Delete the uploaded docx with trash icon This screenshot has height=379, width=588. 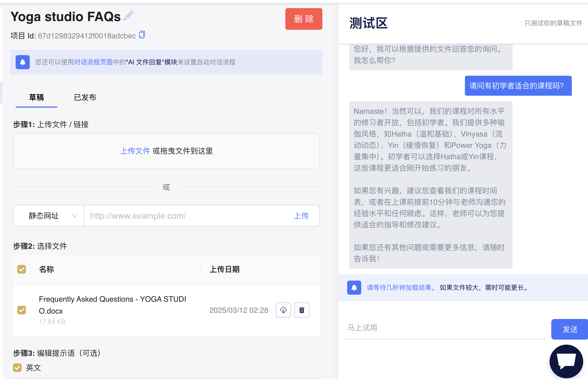coord(302,310)
